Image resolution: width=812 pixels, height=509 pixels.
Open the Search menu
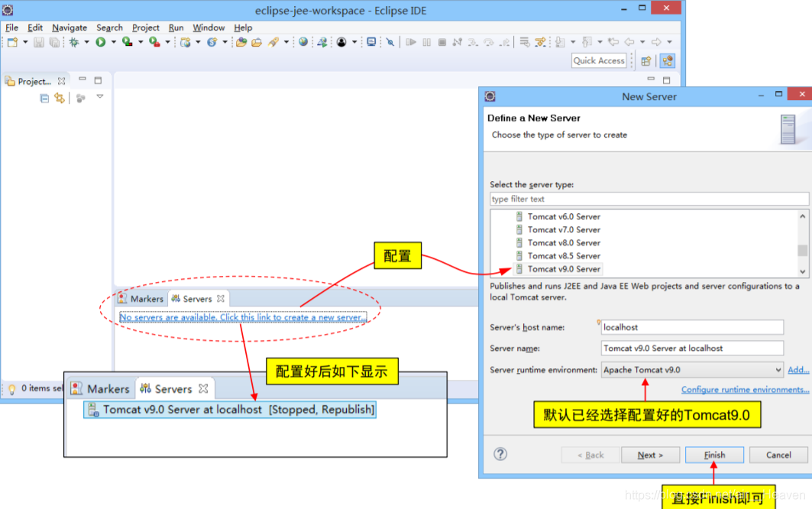tap(109, 28)
